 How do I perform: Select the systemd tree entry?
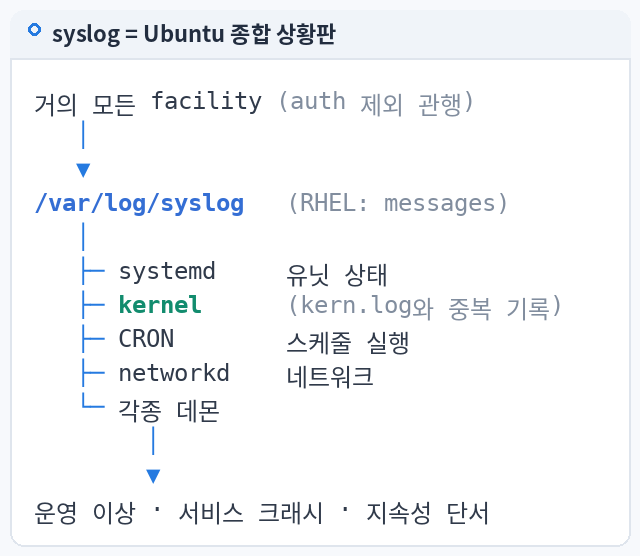(167, 271)
